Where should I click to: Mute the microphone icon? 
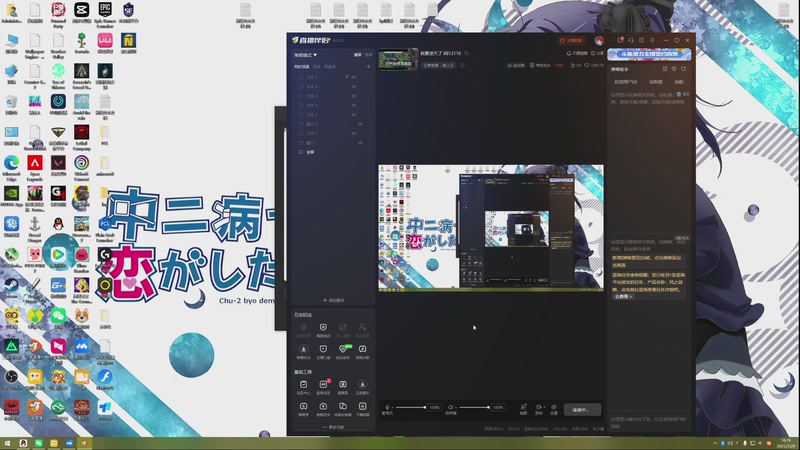coord(387,407)
